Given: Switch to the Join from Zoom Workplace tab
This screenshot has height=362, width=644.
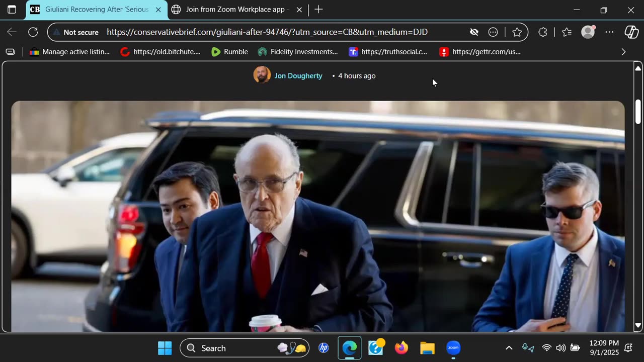Looking at the screenshot, I should (237, 10).
